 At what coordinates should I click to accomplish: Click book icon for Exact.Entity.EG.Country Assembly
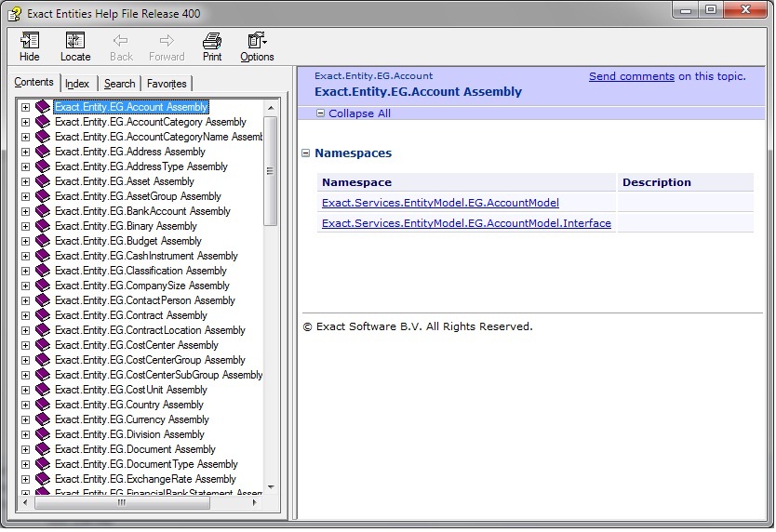point(43,405)
